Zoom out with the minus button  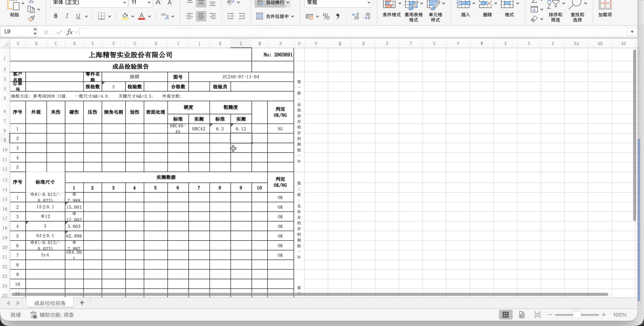click(550, 315)
